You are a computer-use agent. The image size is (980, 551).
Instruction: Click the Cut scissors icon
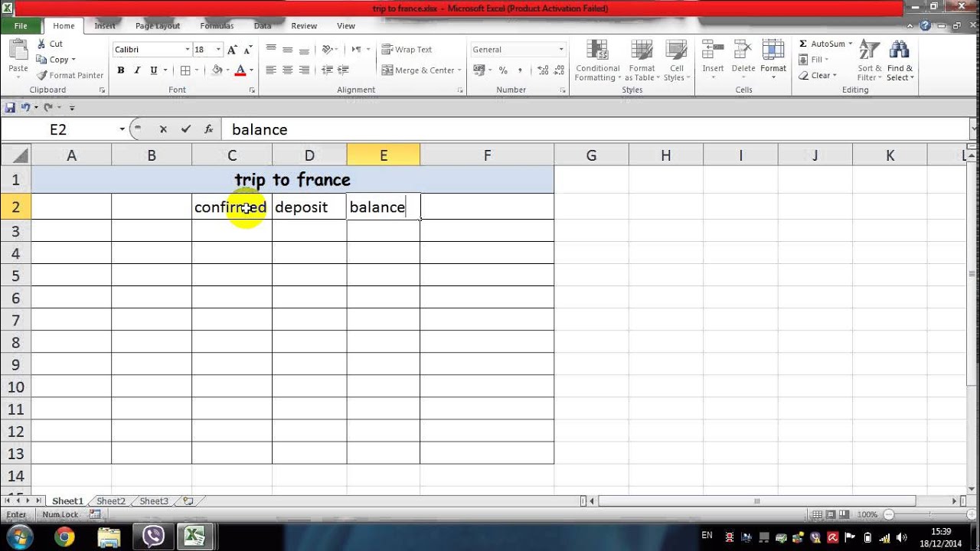click(x=41, y=44)
